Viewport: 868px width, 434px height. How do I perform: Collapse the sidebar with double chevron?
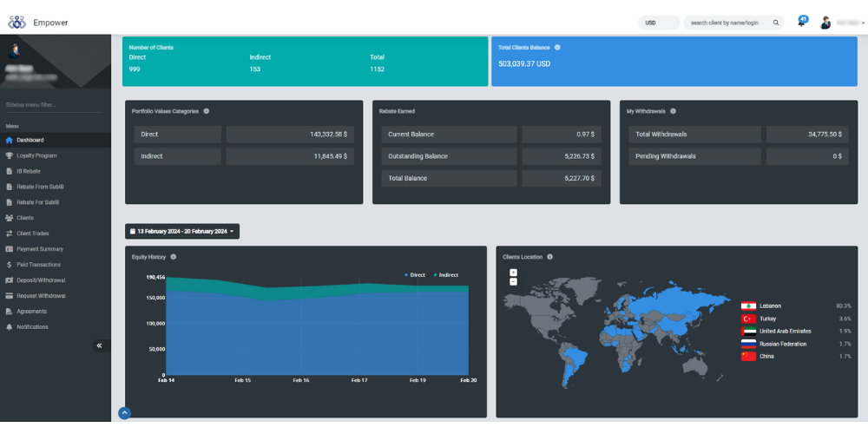(x=99, y=345)
